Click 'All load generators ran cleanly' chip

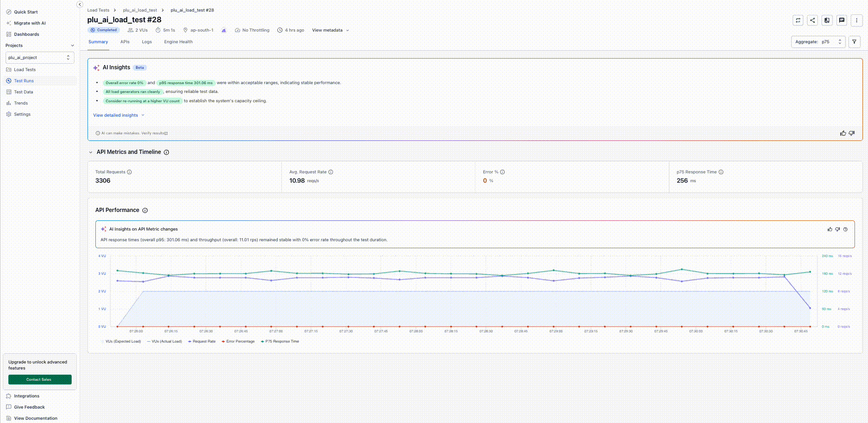pyautogui.click(x=133, y=92)
